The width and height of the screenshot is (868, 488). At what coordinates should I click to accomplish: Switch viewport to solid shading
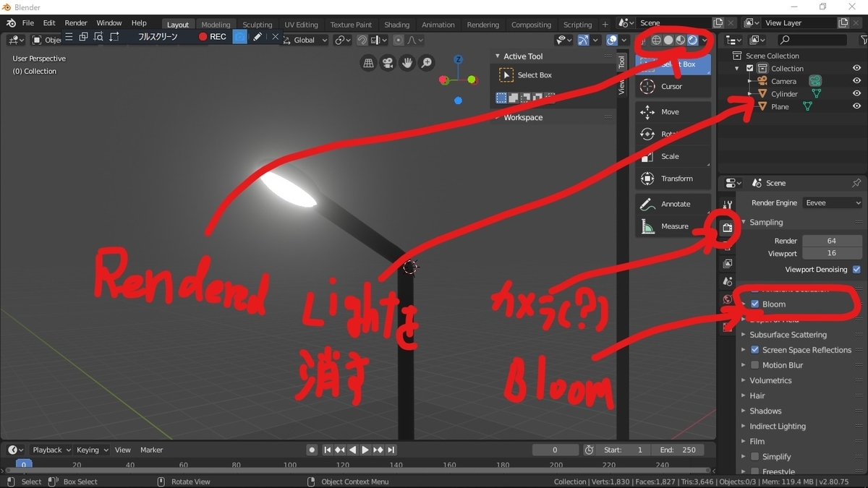pyautogui.click(x=668, y=40)
